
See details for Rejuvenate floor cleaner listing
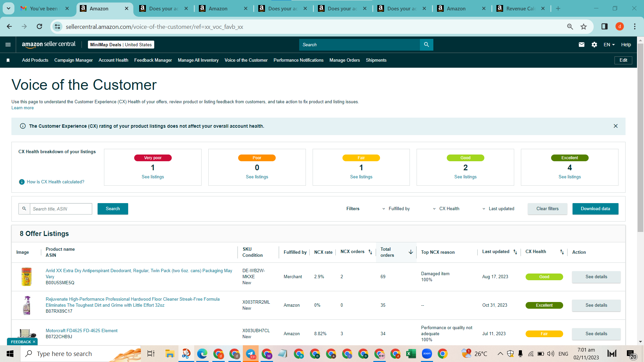pyautogui.click(x=596, y=305)
